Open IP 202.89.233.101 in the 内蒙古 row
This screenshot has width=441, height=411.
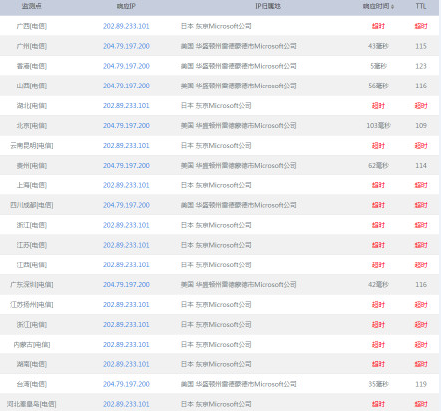click(x=126, y=344)
